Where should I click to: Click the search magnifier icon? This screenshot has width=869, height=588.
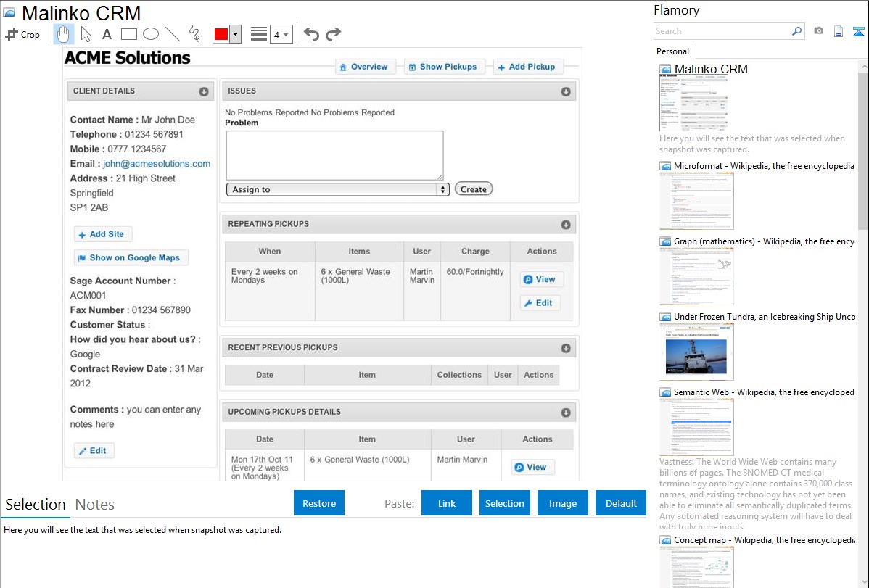tap(796, 31)
